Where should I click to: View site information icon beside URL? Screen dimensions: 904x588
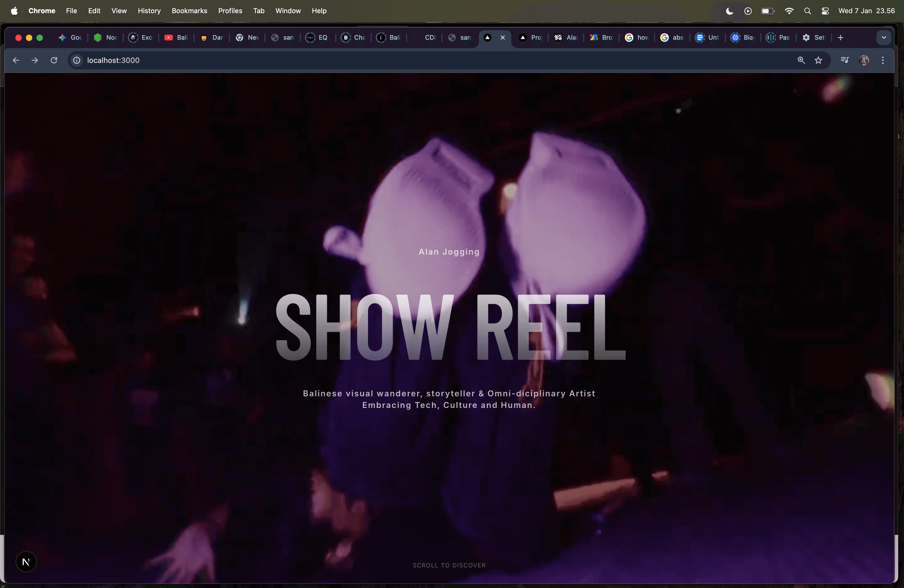click(x=77, y=60)
